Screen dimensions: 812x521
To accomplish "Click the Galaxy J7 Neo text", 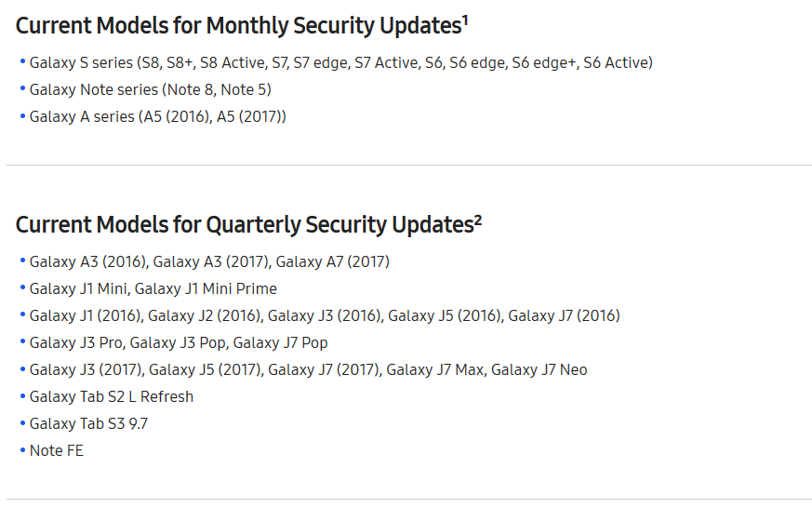I will coord(539,369).
